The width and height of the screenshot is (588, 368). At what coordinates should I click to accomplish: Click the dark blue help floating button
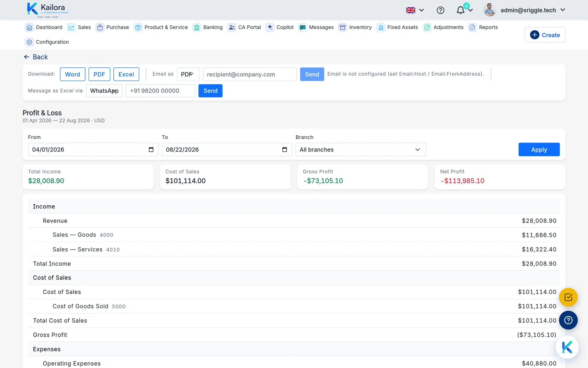(x=568, y=320)
